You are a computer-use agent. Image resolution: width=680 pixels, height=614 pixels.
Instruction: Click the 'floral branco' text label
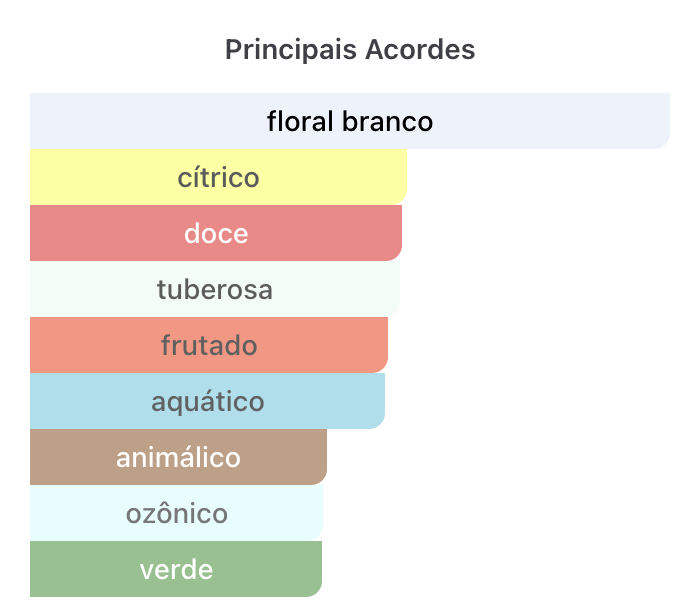tap(350, 121)
